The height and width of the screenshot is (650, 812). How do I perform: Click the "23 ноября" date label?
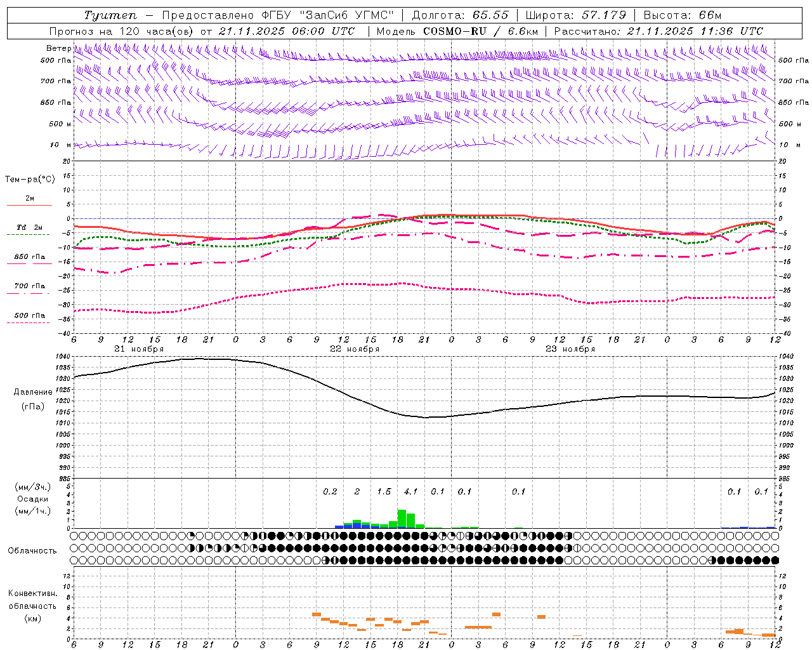click(x=570, y=349)
